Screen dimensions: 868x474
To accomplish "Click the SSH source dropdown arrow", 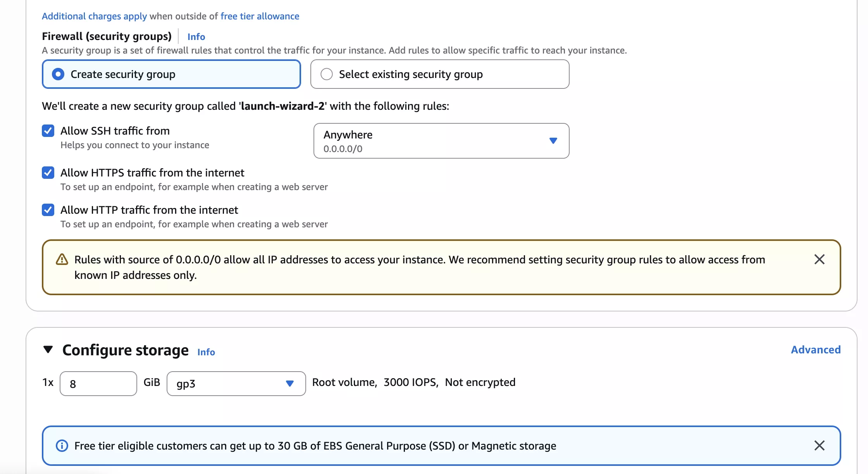I will coord(553,141).
